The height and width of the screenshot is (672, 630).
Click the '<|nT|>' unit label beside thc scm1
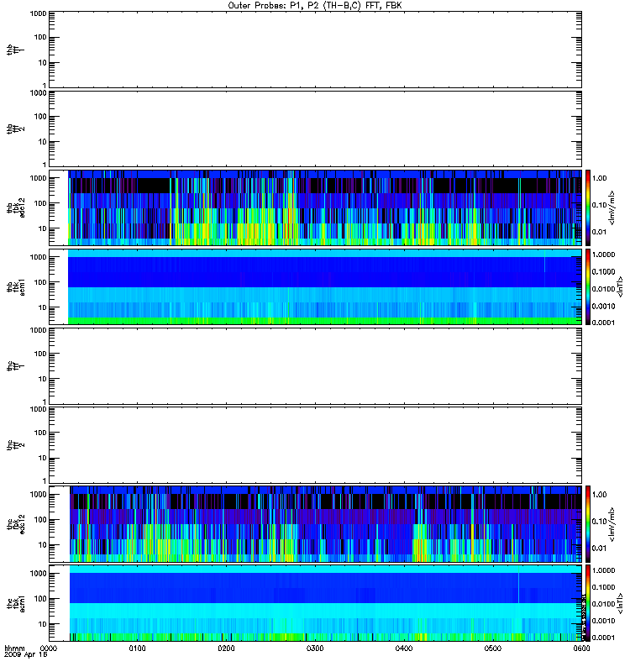(x=619, y=603)
